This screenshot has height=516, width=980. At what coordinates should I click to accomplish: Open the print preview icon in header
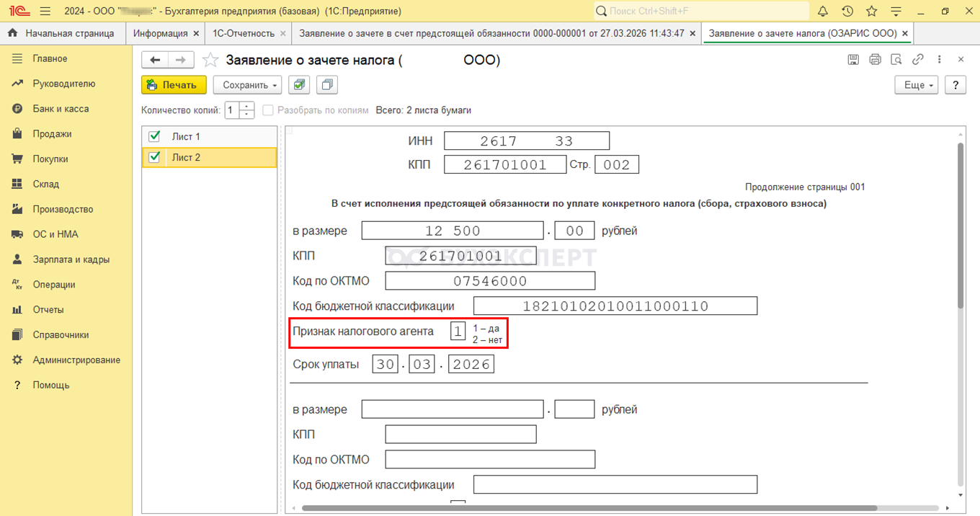[896, 60]
